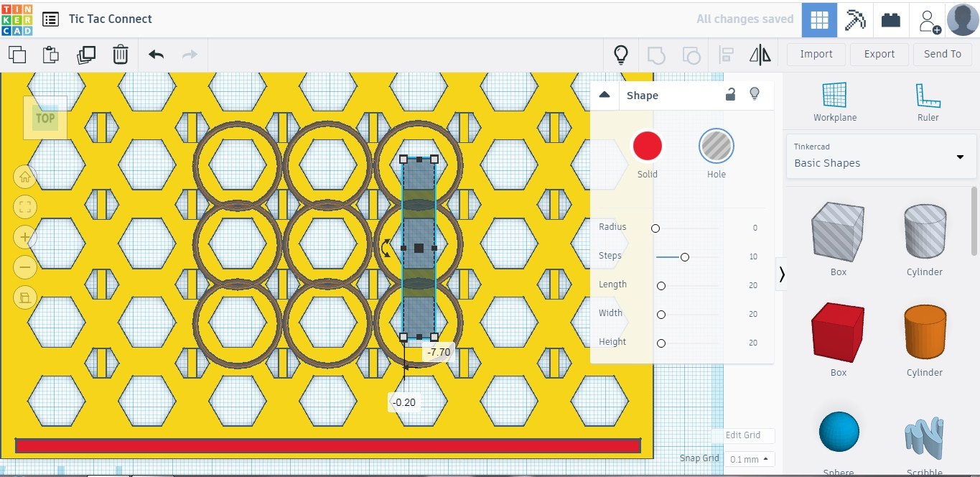980x477 pixels.
Task: Adjust the Length slider
Action: tap(661, 286)
